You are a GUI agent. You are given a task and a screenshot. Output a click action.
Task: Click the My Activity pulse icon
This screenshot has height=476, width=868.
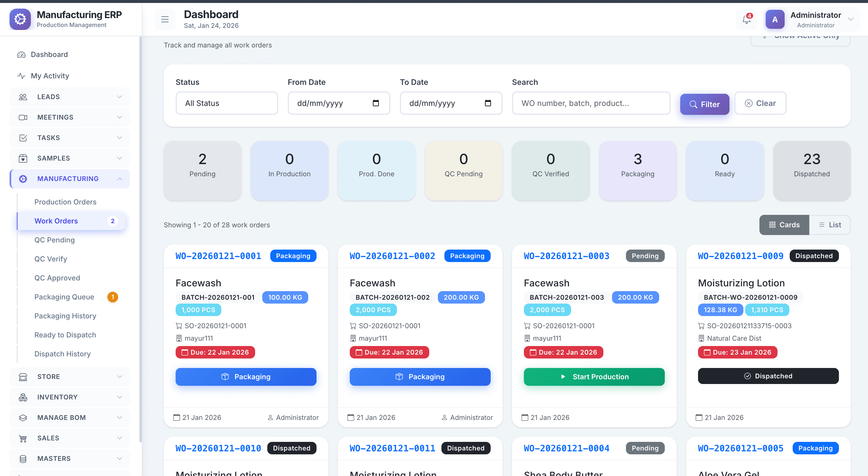tap(22, 76)
